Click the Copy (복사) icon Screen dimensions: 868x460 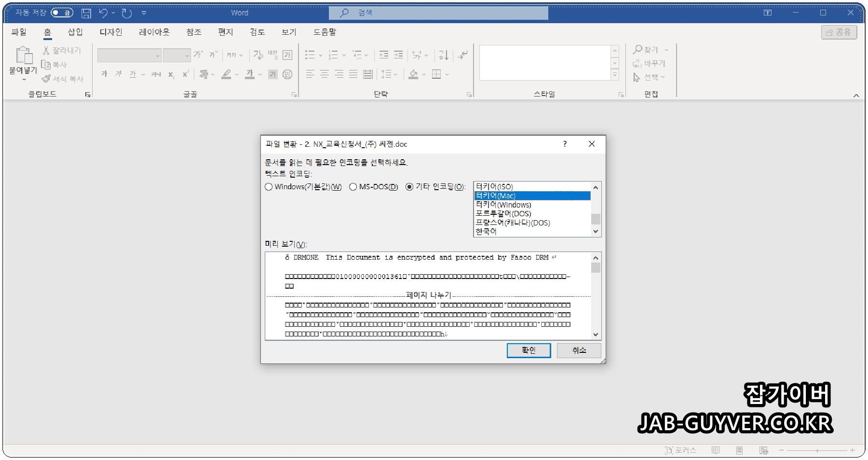(46, 64)
